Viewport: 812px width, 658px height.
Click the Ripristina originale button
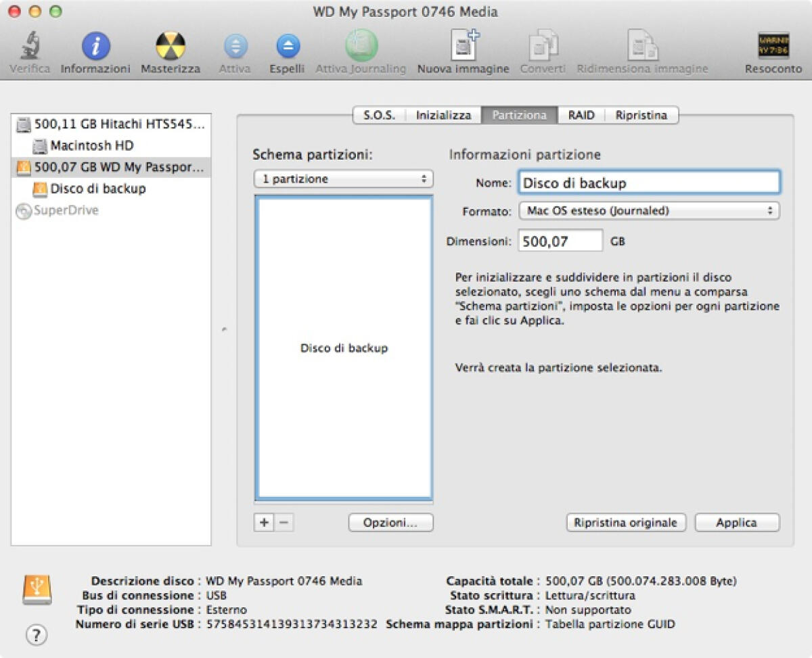tap(626, 523)
